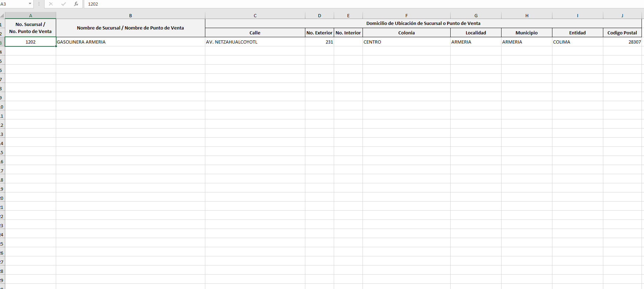
Task: Select the COLIMA cell under Entidad
Action: coord(577,42)
